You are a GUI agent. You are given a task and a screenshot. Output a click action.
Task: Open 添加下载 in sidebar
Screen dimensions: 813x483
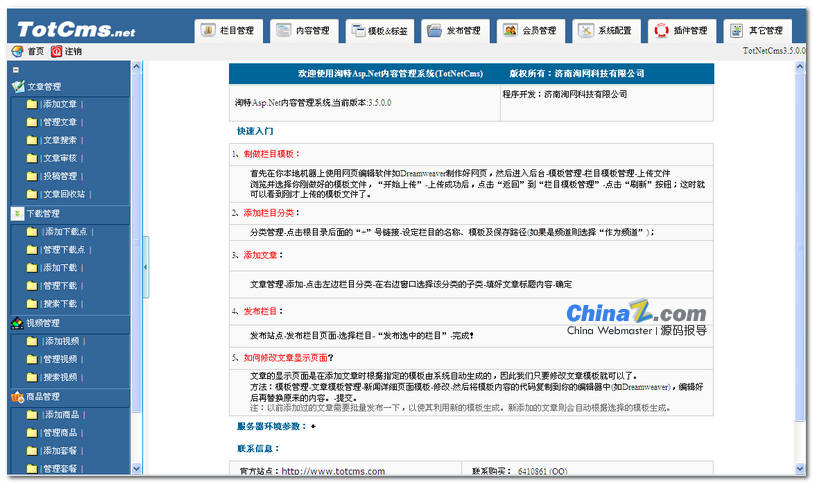(x=60, y=268)
